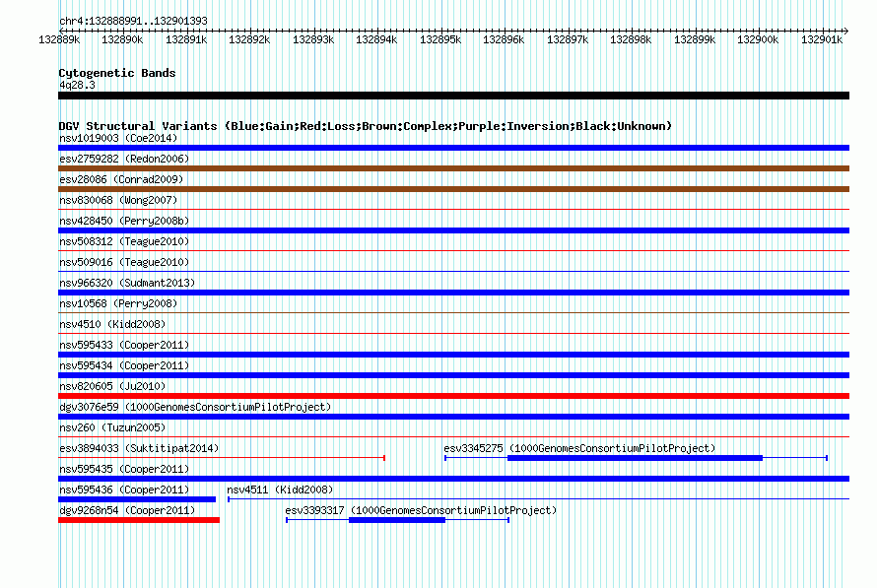Click the 132898k ruler position label
The width and height of the screenshot is (877, 588).
631,39
